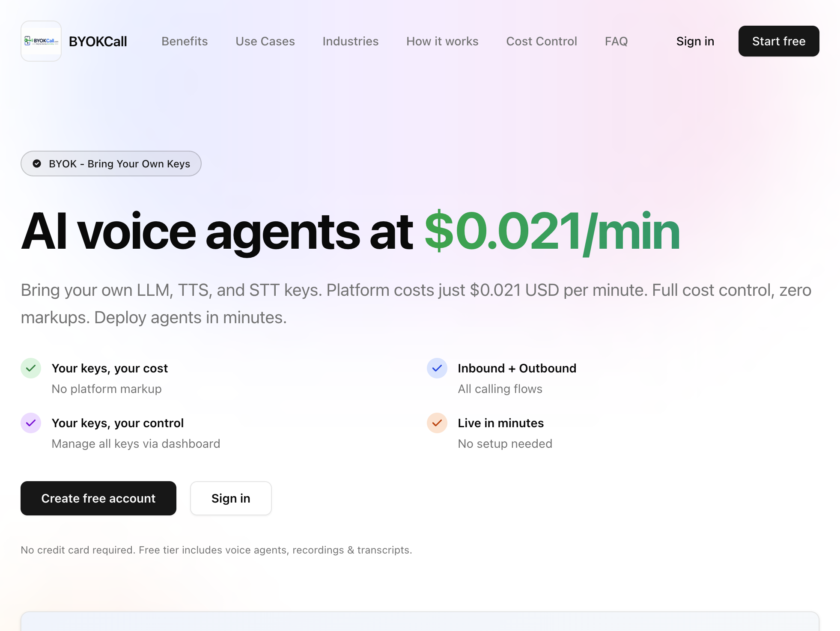Click the orange checkmark beside Live in minutes
The width and height of the screenshot is (840, 631).
click(x=437, y=423)
